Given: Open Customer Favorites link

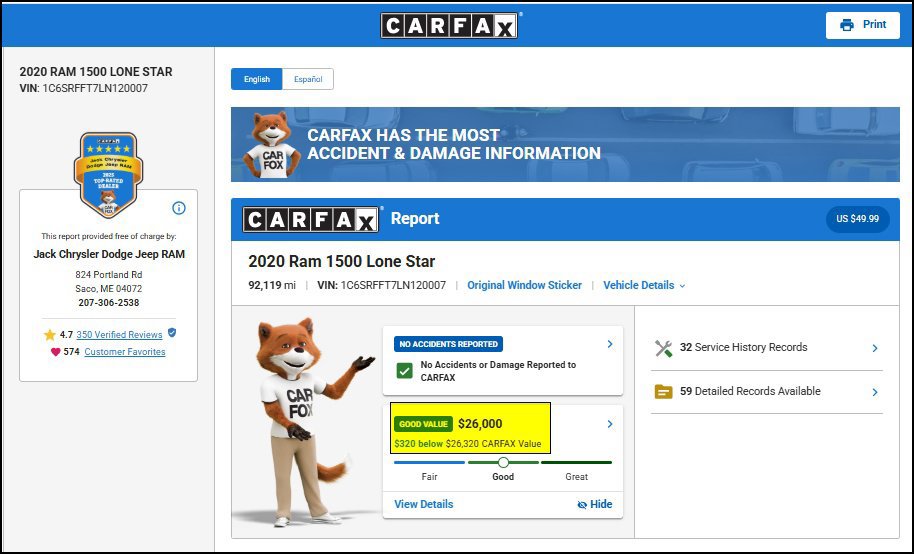Looking at the screenshot, I should (125, 352).
